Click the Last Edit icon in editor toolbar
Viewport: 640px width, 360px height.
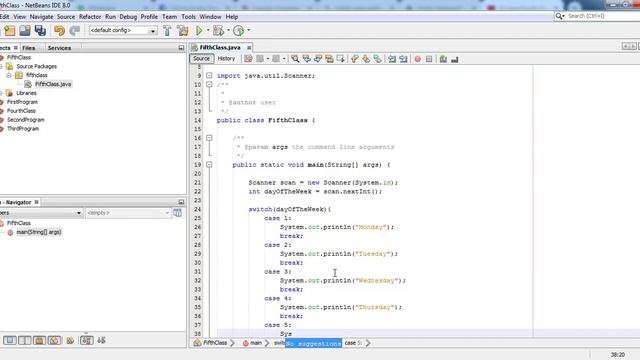click(x=248, y=59)
